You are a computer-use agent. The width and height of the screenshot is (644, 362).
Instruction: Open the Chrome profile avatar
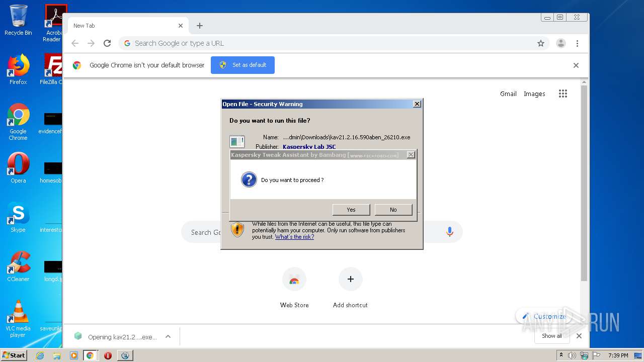pos(561,43)
